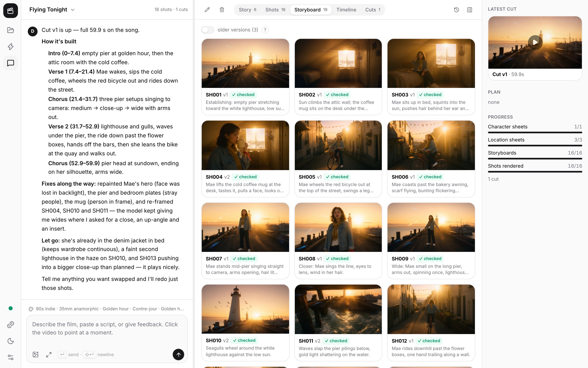This screenshot has width=588, height=368.
Task: Open the SH011 waves storyboard thumbnail
Action: point(338,309)
